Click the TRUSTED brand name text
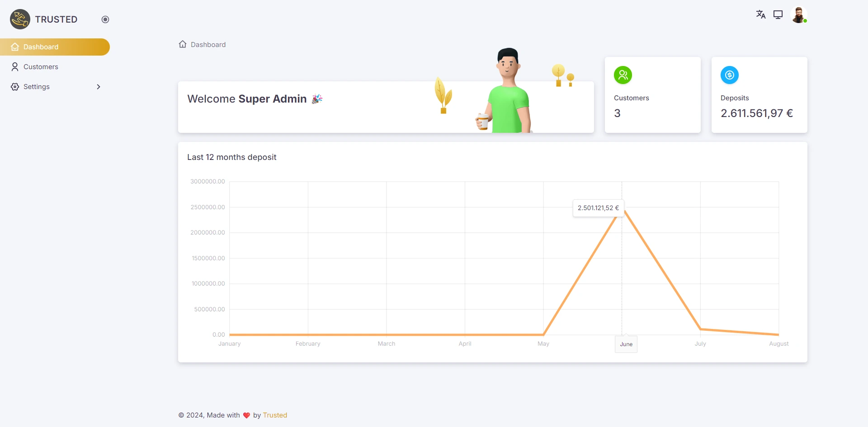 coord(56,19)
